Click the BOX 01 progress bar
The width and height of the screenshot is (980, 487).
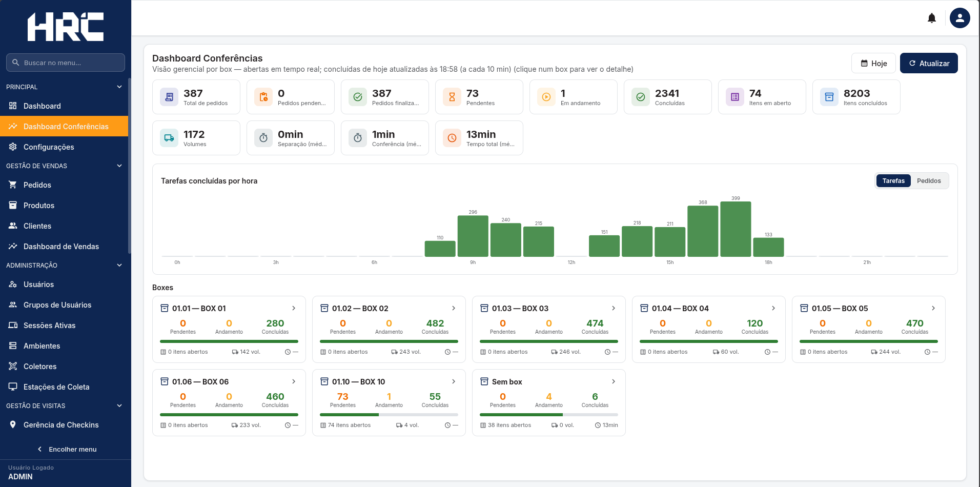pos(229,341)
